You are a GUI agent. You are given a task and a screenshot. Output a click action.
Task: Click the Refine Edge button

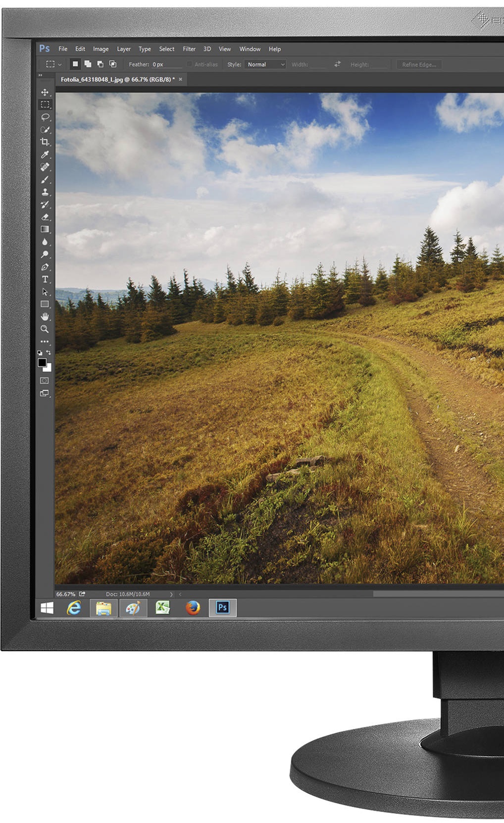(419, 64)
